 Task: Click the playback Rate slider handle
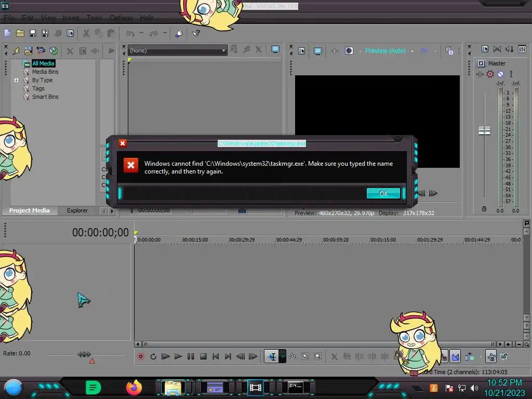coord(84,354)
